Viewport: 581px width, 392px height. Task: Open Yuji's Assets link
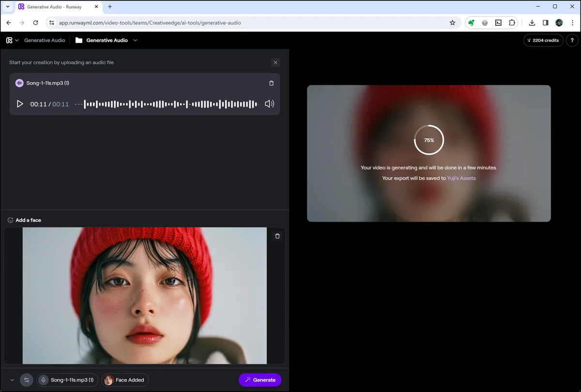461,178
